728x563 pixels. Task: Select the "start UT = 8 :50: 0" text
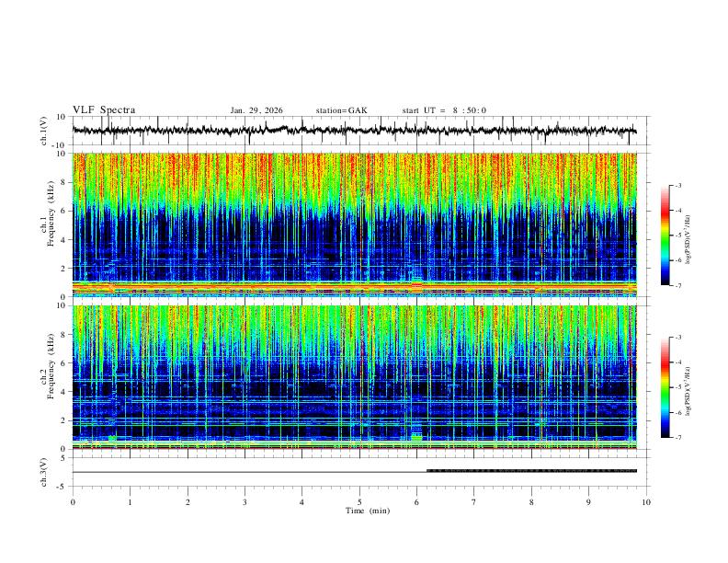(444, 110)
